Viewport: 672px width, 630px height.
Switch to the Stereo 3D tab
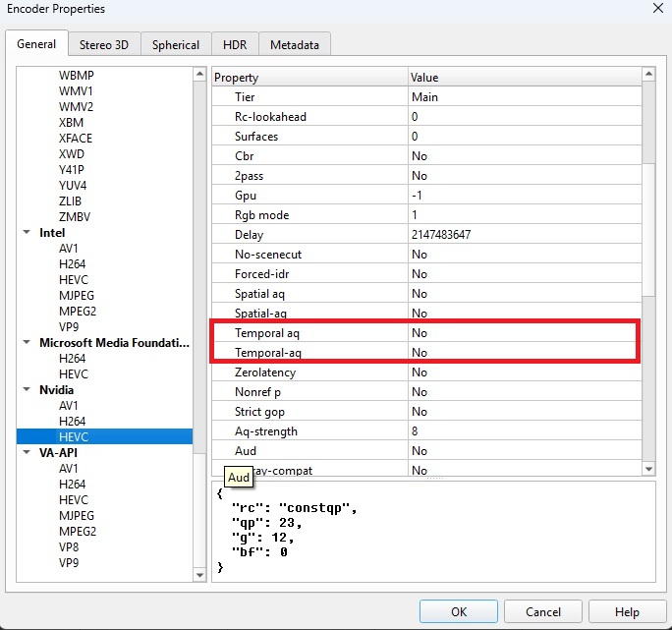tap(104, 44)
